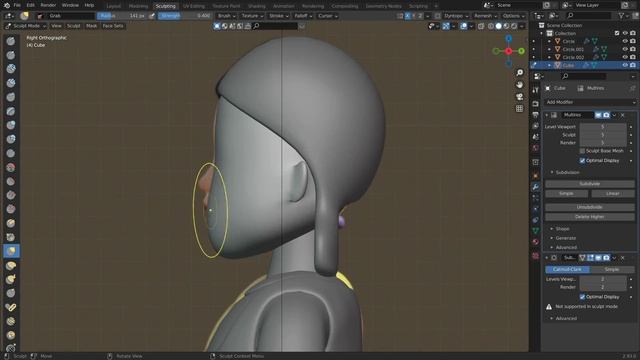Open the Remesh dropdown

pyautogui.click(x=486, y=16)
